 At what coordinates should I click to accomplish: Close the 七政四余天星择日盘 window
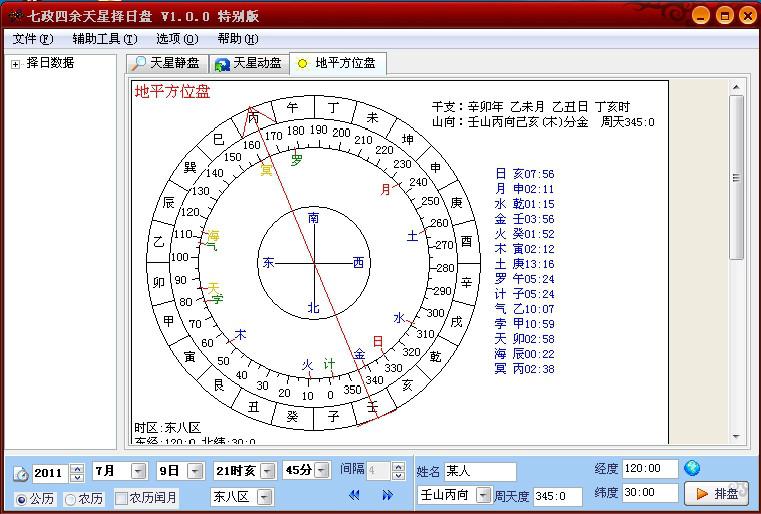[x=748, y=16]
